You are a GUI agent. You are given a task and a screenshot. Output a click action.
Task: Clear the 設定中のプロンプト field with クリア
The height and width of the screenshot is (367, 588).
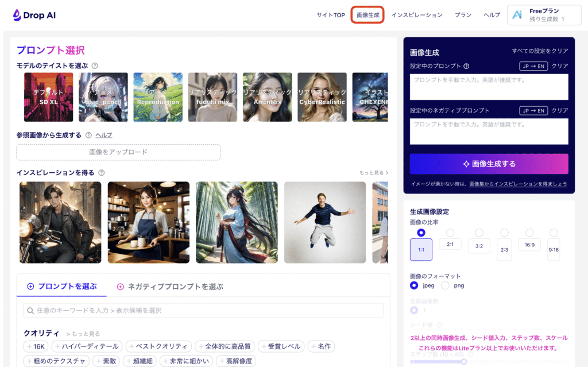[560, 66]
